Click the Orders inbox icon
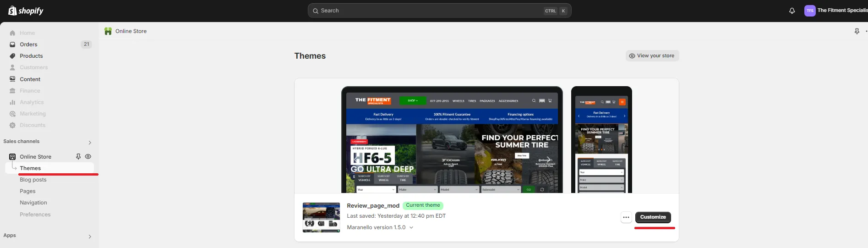 (12, 44)
